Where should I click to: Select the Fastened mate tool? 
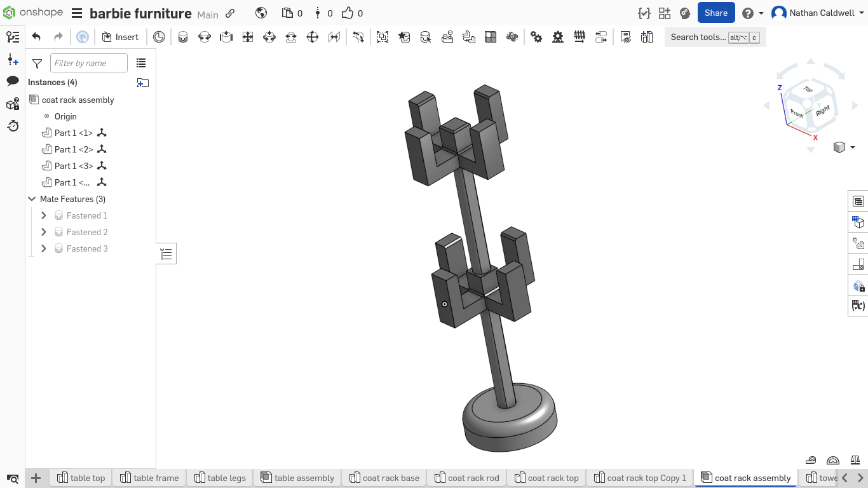(183, 37)
